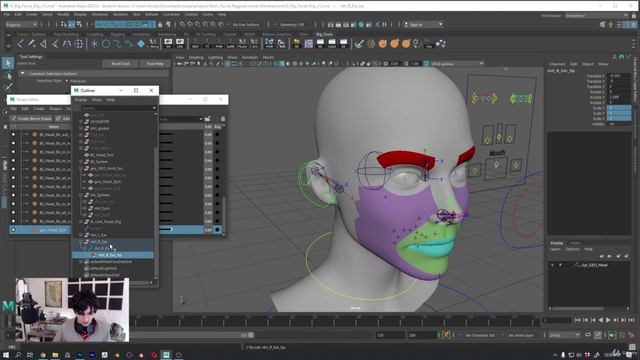The height and width of the screenshot is (360, 640).
Task: Toggle visibility dot of gro_Head_Spin shape row
Action: [x=13, y=230]
